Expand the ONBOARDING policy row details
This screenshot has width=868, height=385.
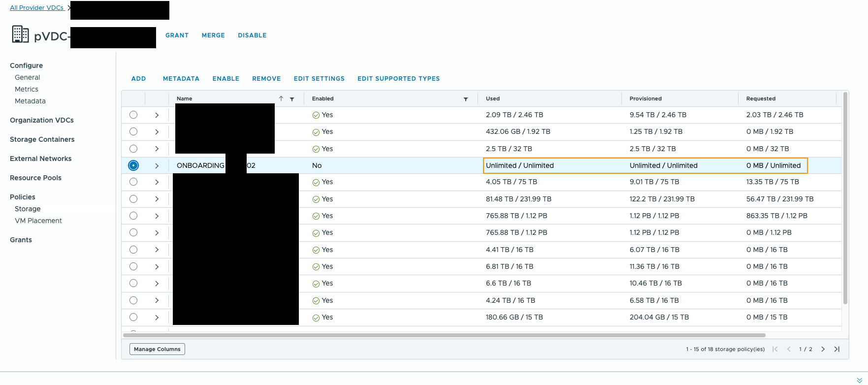pyautogui.click(x=157, y=166)
